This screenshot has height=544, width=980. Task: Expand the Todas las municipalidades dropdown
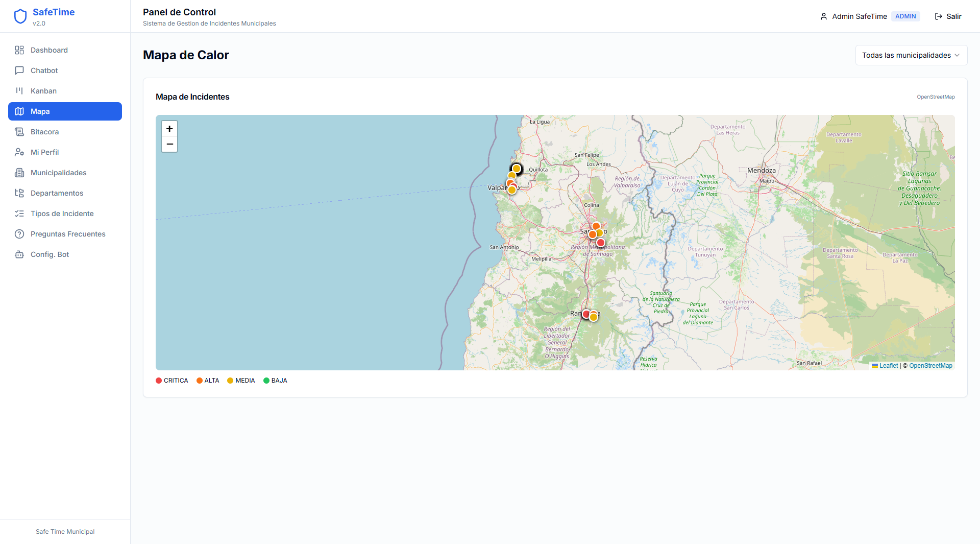click(911, 55)
